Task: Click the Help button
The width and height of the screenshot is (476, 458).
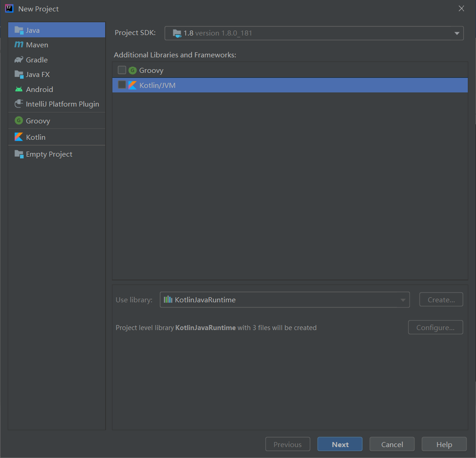Action: pyautogui.click(x=444, y=444)
